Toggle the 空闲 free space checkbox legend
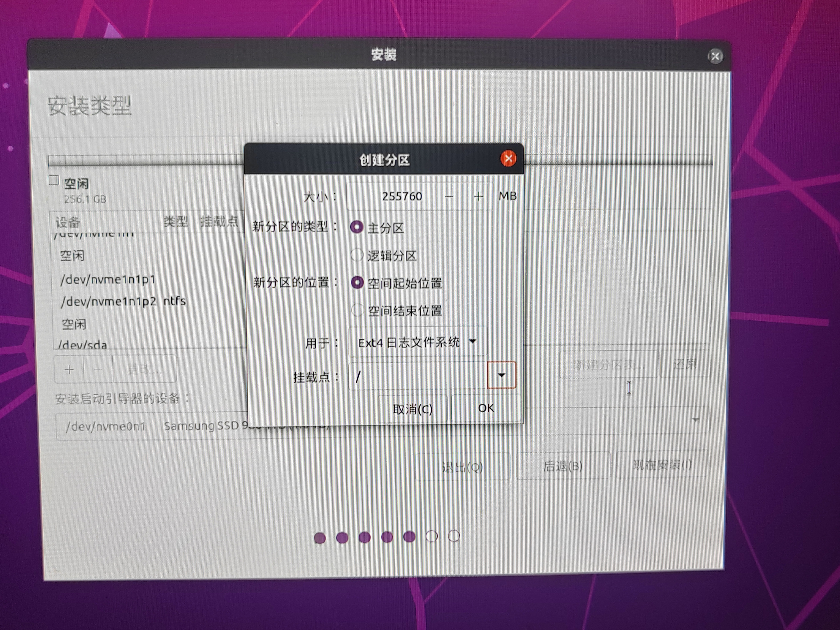 coord(54,180)
